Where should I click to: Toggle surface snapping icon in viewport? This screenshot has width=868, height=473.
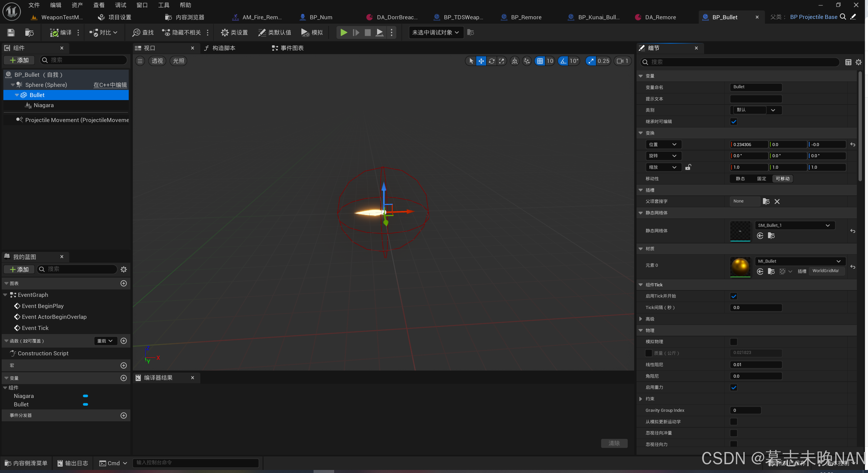click(527, 61)
